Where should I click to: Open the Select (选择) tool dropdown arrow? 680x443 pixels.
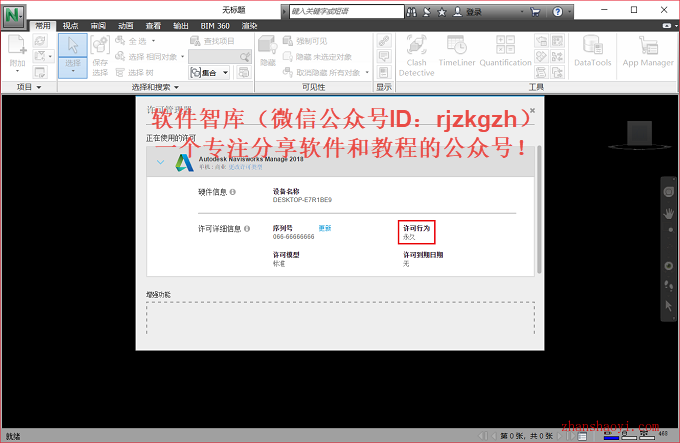[72, 70]
